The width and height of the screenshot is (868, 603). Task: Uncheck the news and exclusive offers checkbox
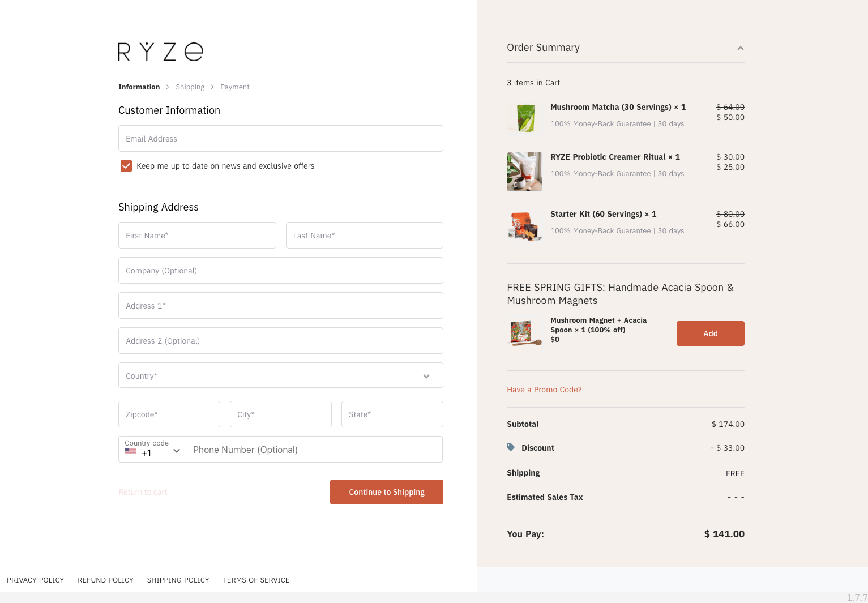tap(126, 166)
